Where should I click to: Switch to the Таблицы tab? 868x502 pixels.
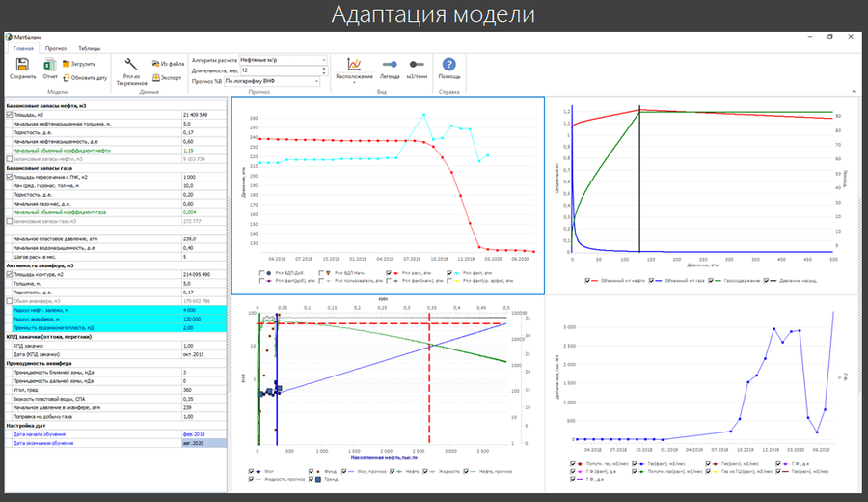point(89,49)
